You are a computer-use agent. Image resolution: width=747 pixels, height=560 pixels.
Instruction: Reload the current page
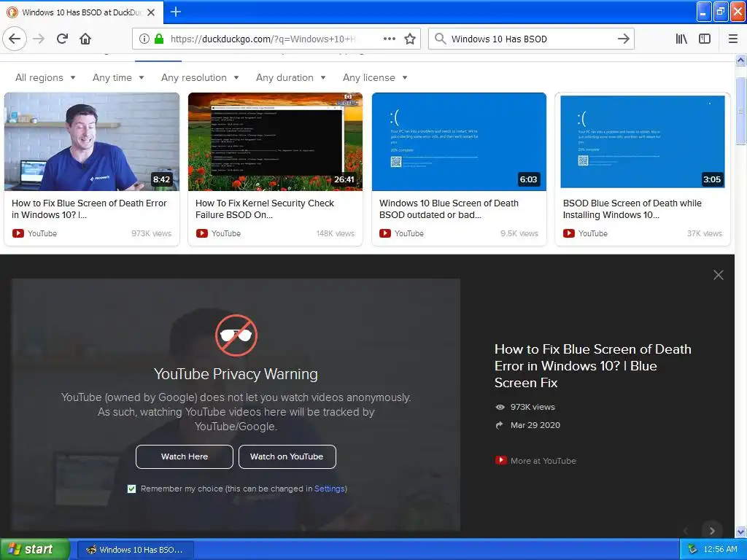click(62, 39)
